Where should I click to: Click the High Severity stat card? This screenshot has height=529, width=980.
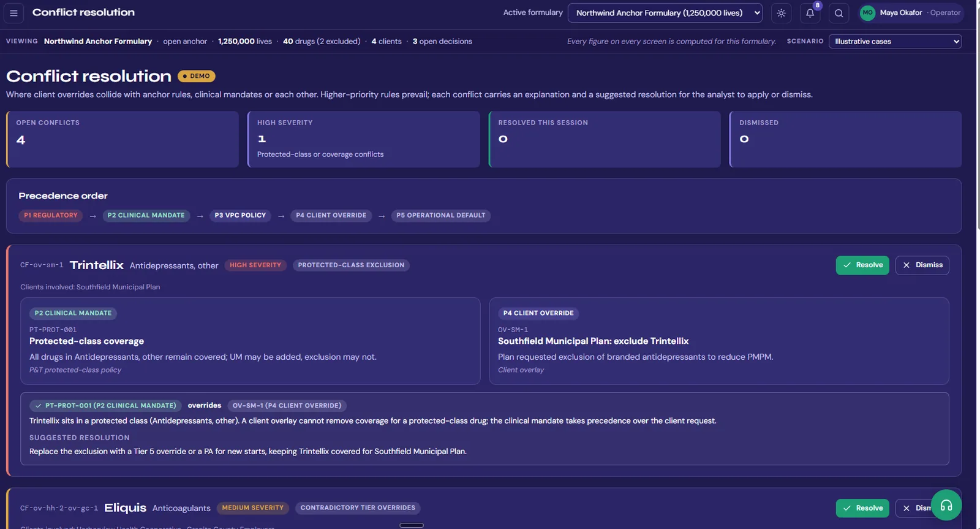(364, 139)
